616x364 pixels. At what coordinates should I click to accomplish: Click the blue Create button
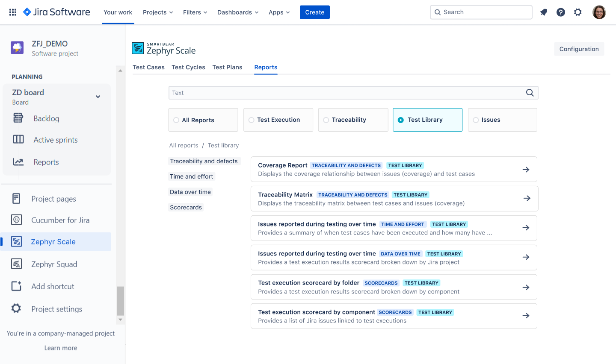point(314,12)
